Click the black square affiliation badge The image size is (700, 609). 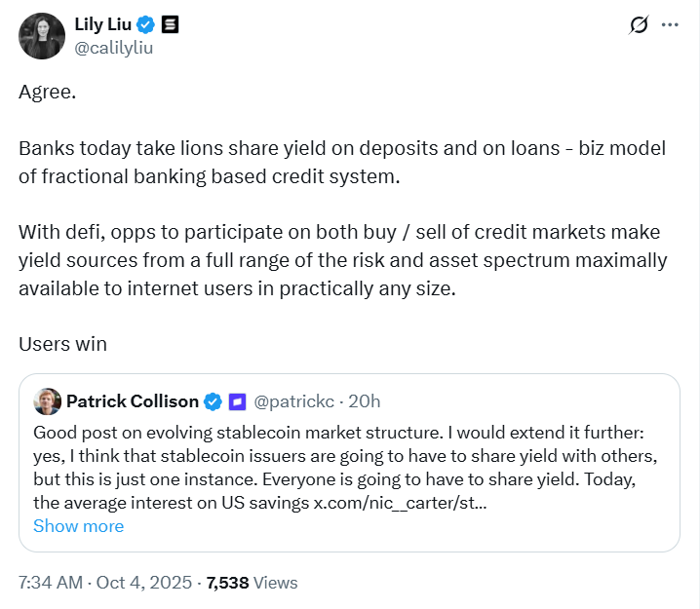168,24
